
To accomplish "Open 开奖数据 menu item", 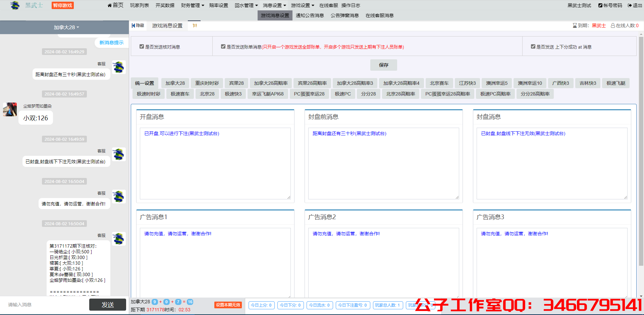I will [165, 5].
